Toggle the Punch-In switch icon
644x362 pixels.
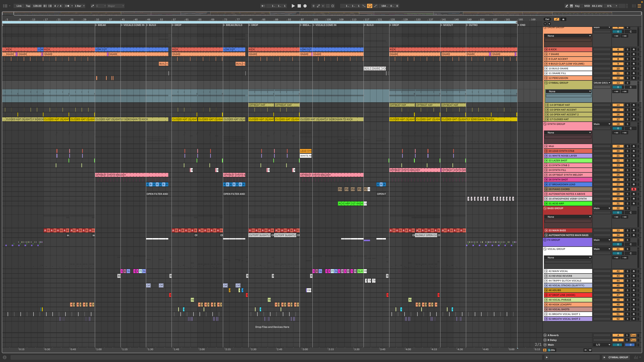point(364,6)
